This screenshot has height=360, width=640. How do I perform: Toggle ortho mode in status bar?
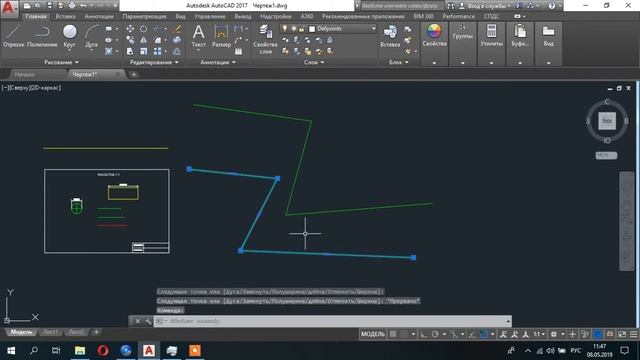(424, 334)
